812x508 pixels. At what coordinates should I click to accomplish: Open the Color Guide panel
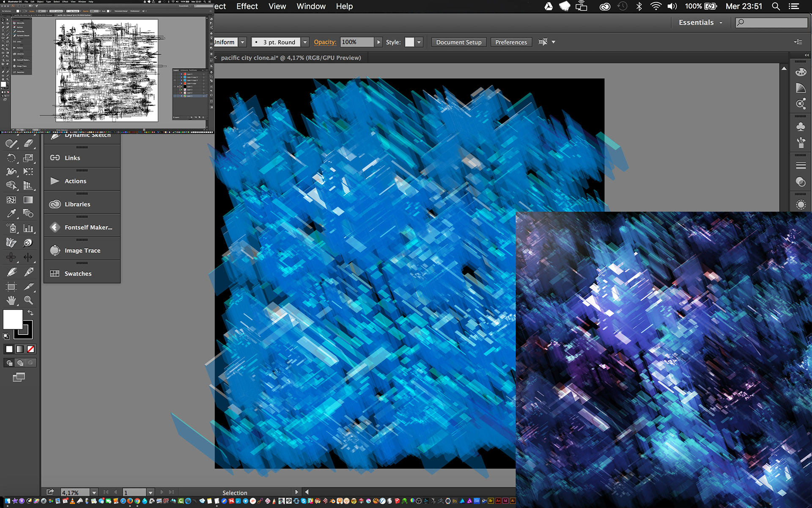click(801, 88)
